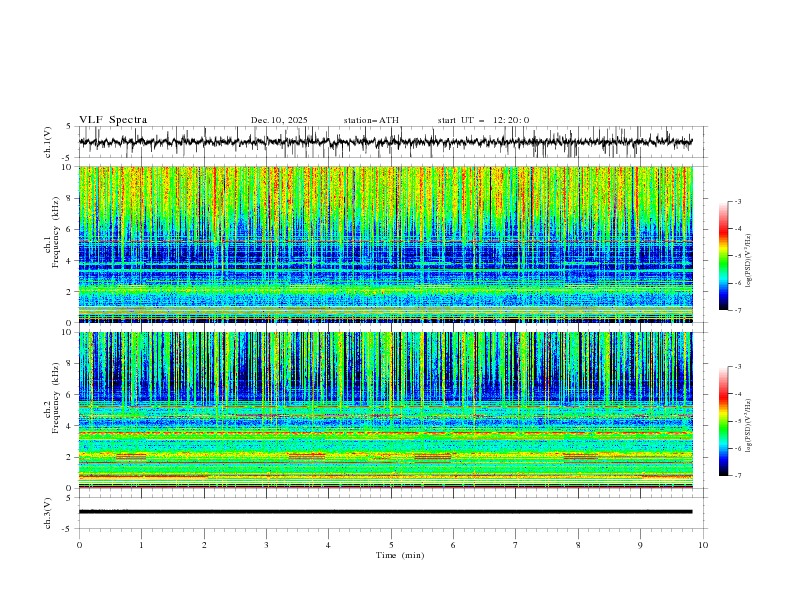The image size is (792, 612).
Task: Click the red 2 kHz burst near minute 1 in ch.2
Action: 131,456
